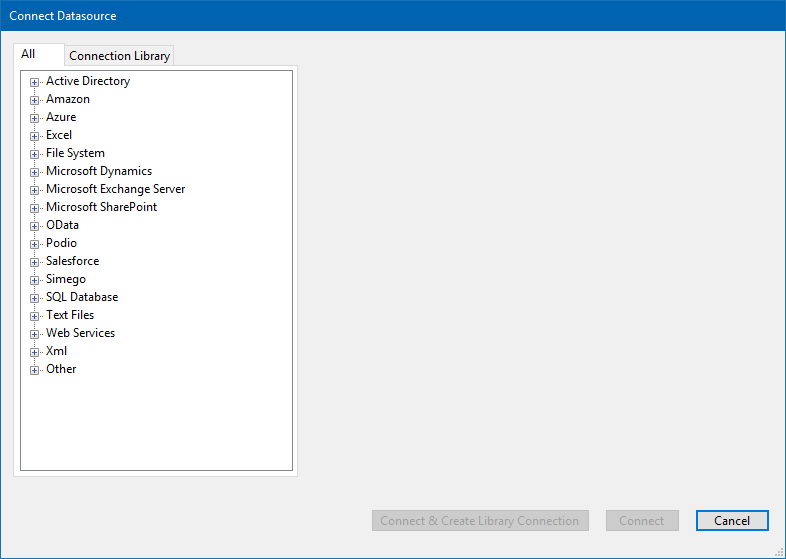Viewport: 786px width, 559px height.
Task: Expand the SQL Database node
Action: tap(34, 298)
